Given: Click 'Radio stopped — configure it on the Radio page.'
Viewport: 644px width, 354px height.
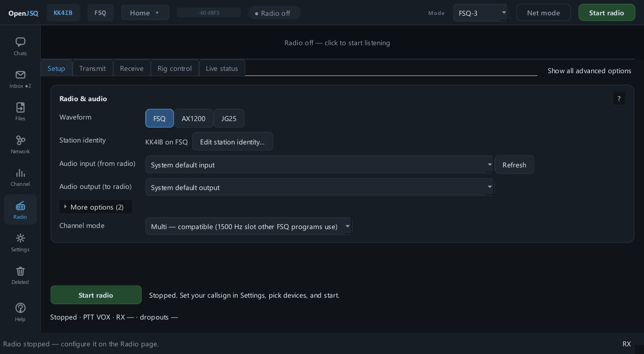Looking at the screenshot, I should coord(81,344).
